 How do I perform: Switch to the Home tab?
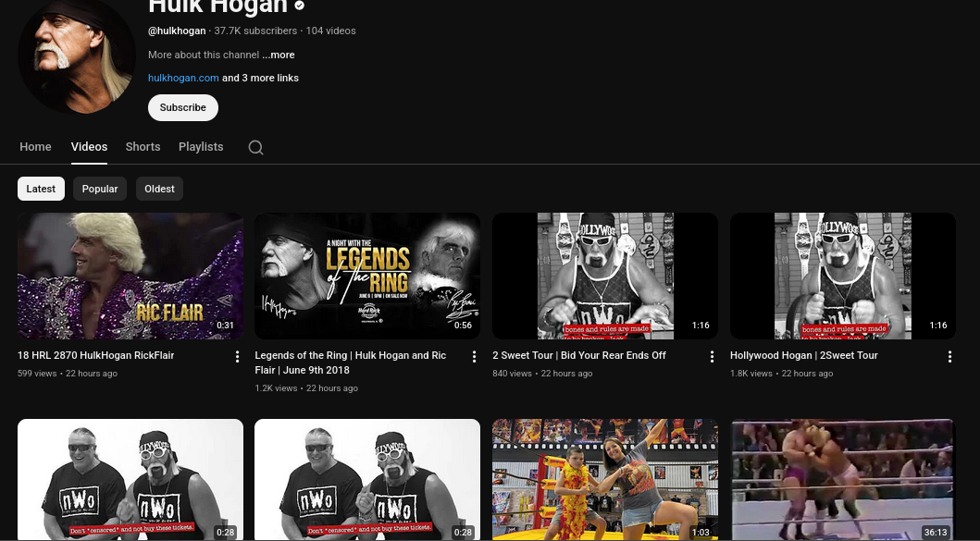point(35,147)
